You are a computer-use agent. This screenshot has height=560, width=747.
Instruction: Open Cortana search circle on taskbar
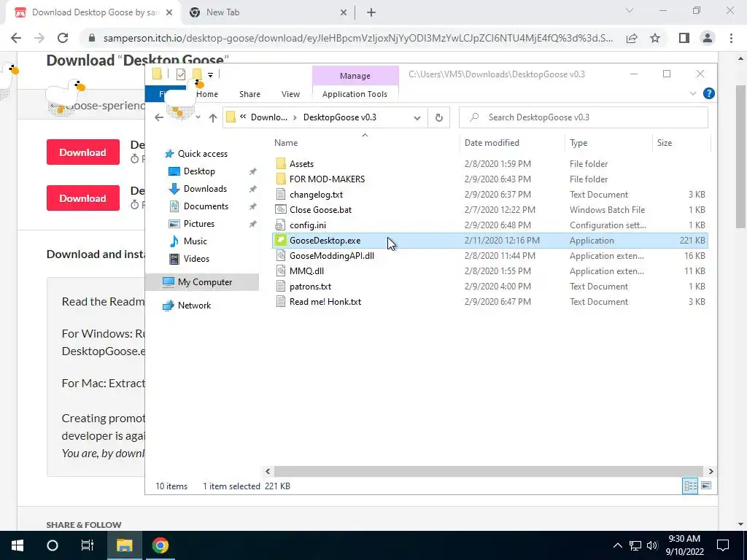coord(53,545)
